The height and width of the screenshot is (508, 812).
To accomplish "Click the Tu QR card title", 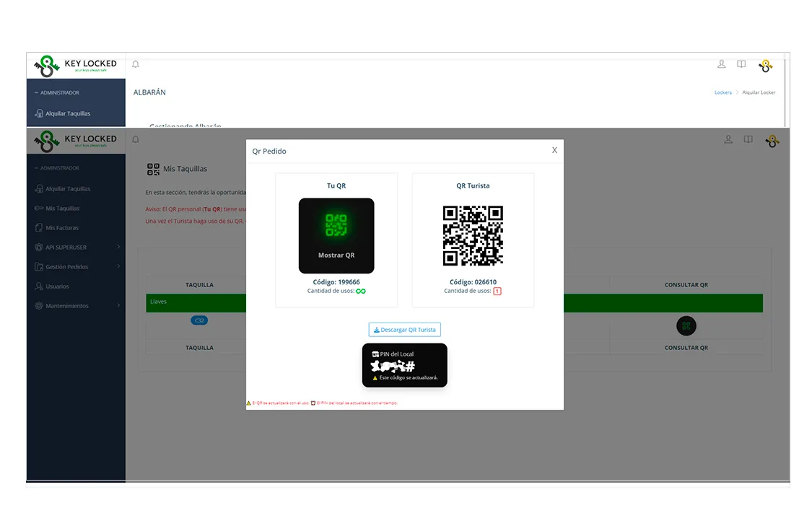I will [x=336, y=185].
